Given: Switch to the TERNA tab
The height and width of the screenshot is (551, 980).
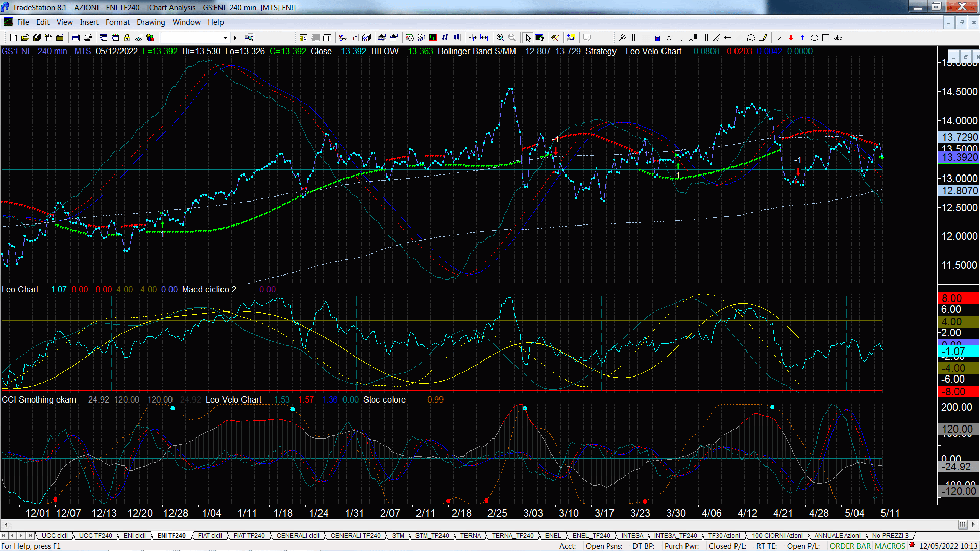Looking at the screenshot, I should (x=470, y=535).
